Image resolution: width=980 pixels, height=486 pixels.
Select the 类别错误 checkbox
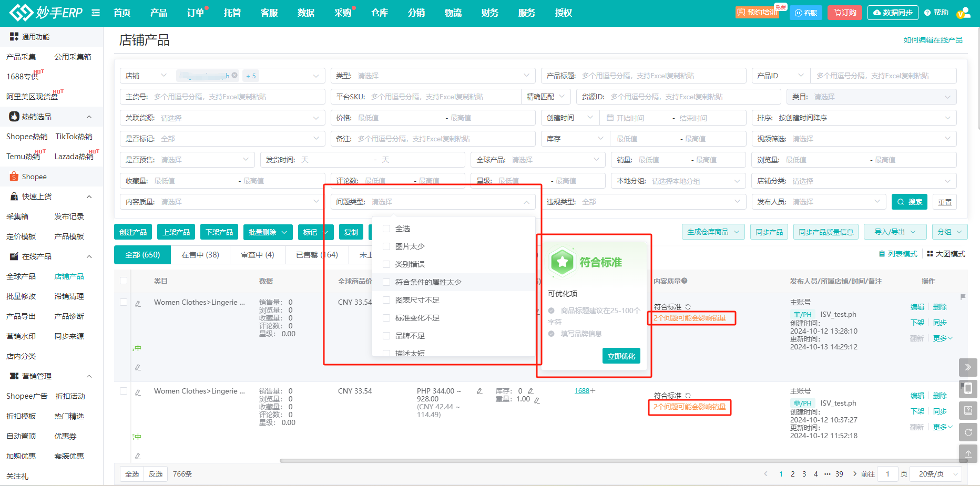(x=386, y=264)
